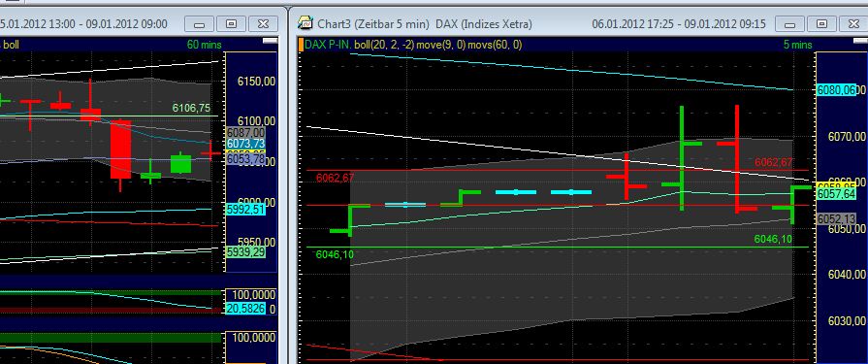This screenshot has width=868, height=364.
Task: Select the boll(20, 2, -2) indicator label
Action: (x=385, y=45)
